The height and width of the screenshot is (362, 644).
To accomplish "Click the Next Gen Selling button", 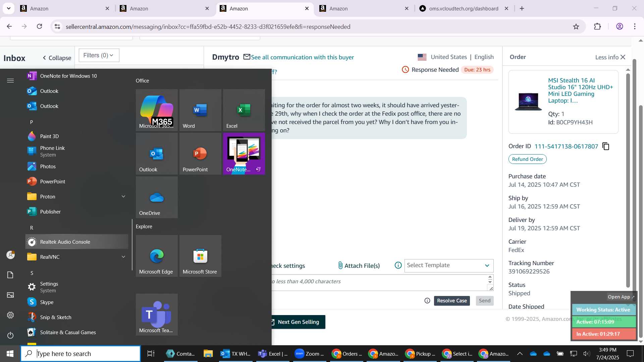I will (x=298, y=322).
